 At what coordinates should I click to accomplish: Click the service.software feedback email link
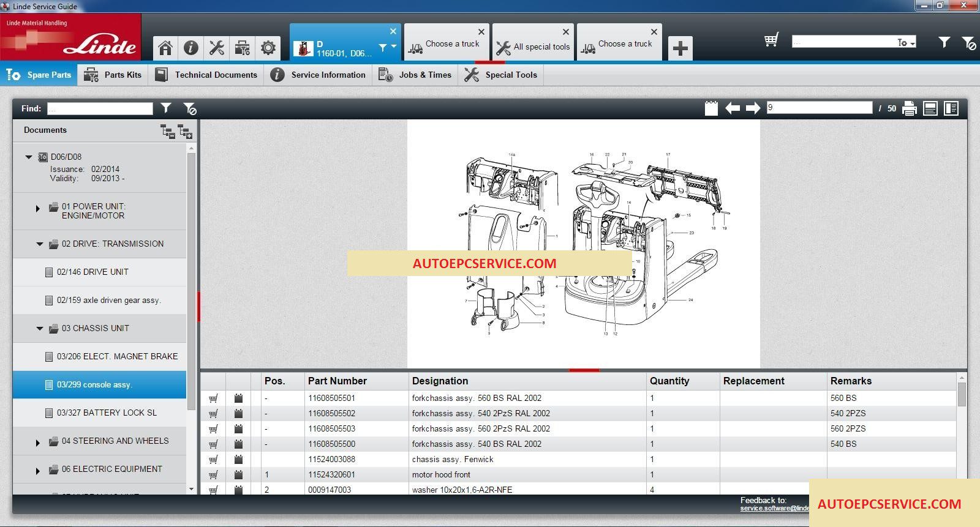click(774, 508)
